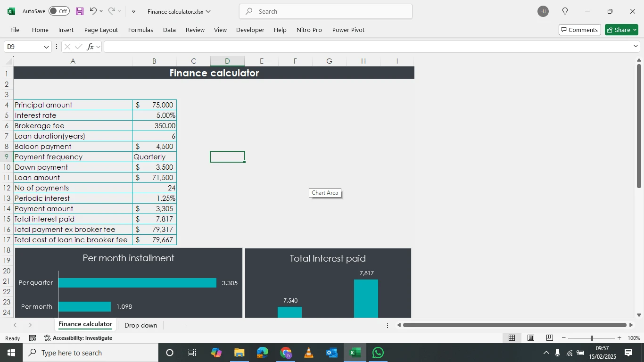Click the vertical scrollbar thumb

[639, 126]
